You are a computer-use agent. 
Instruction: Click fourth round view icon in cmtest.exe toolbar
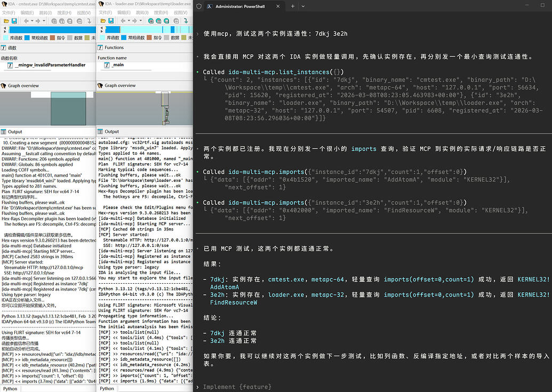(79, 21)
